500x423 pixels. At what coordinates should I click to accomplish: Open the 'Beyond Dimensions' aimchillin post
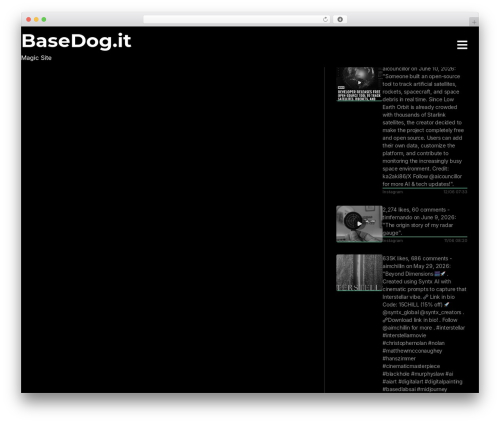tap(424, 324)
